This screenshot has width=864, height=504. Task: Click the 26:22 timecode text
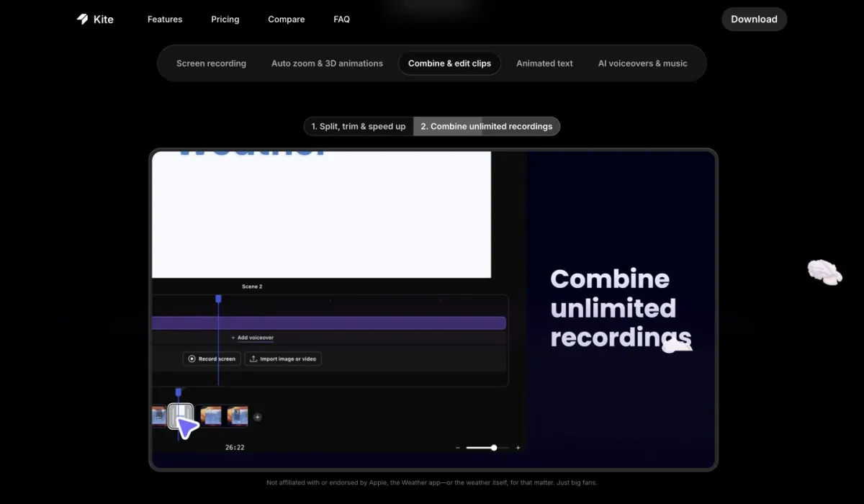tap(235, 448)
